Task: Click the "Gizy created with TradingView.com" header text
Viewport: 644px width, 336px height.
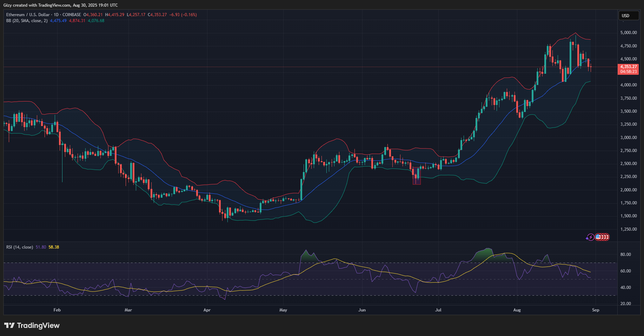Action: pyautogui.click(x=60, y=5)
